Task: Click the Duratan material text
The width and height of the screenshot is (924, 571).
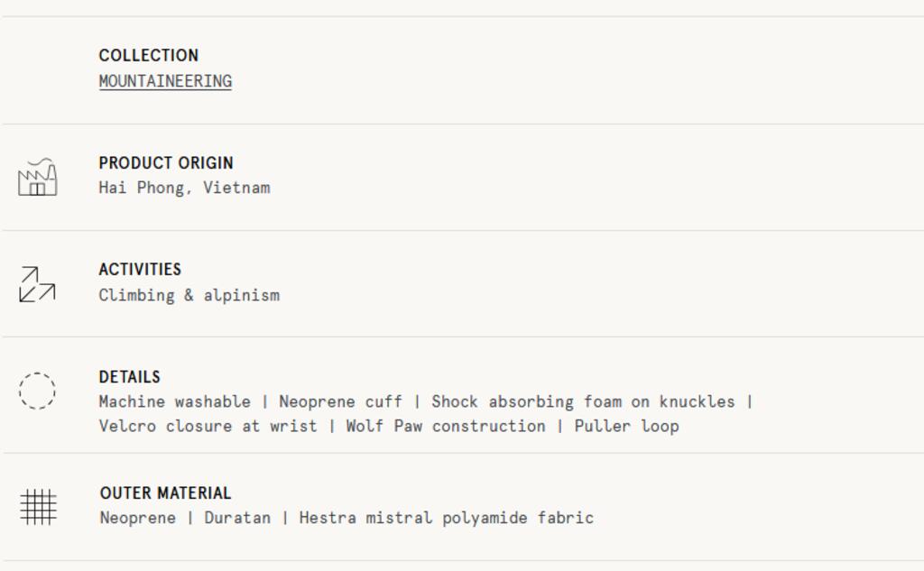Action: [x=237, y=518]
